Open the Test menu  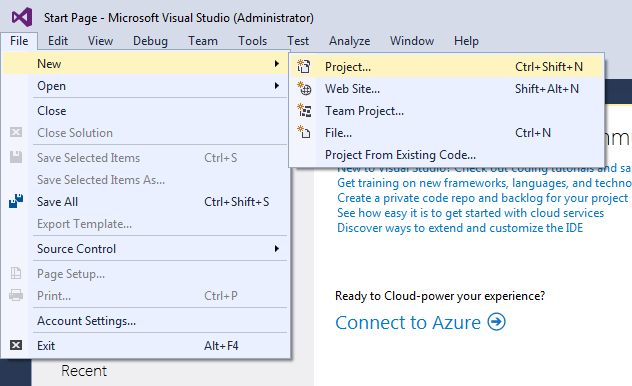298,41
